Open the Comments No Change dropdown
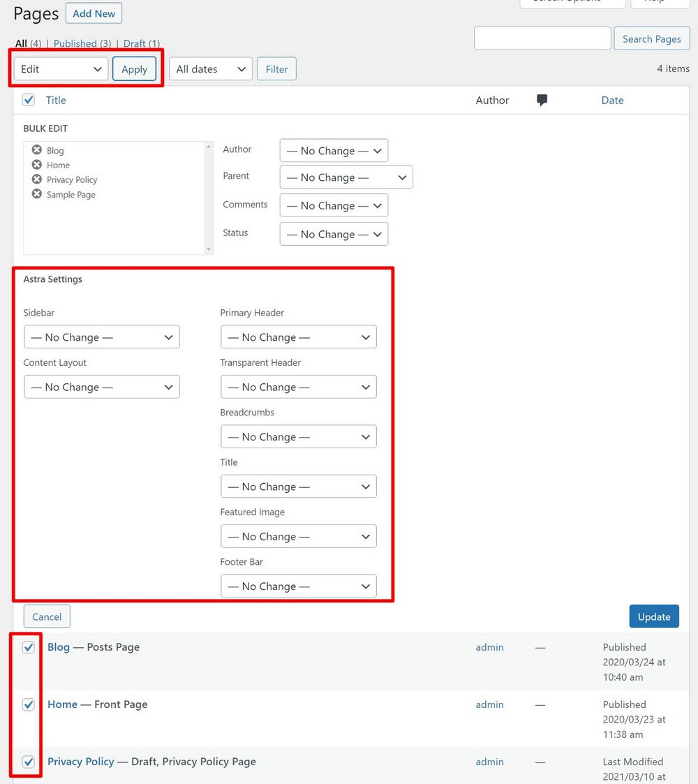The image size is (698, 784). tap(334, 205)
